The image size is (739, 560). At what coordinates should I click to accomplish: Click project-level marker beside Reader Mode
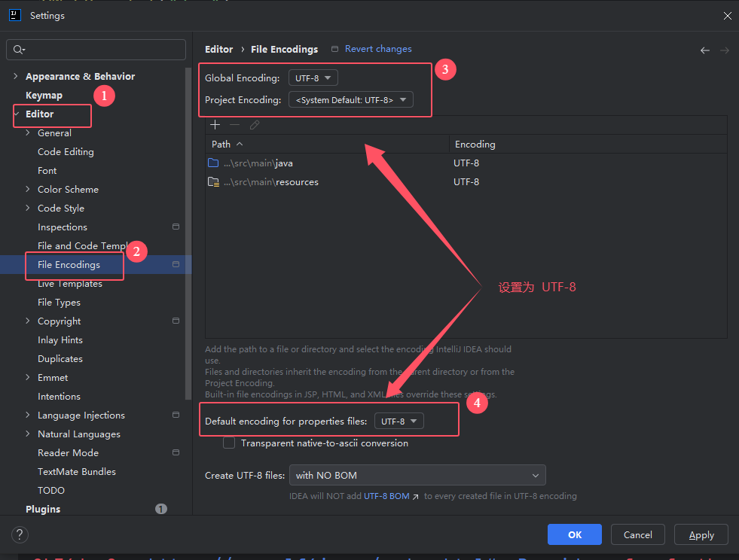pyautogui.click(x=176, y=452)
